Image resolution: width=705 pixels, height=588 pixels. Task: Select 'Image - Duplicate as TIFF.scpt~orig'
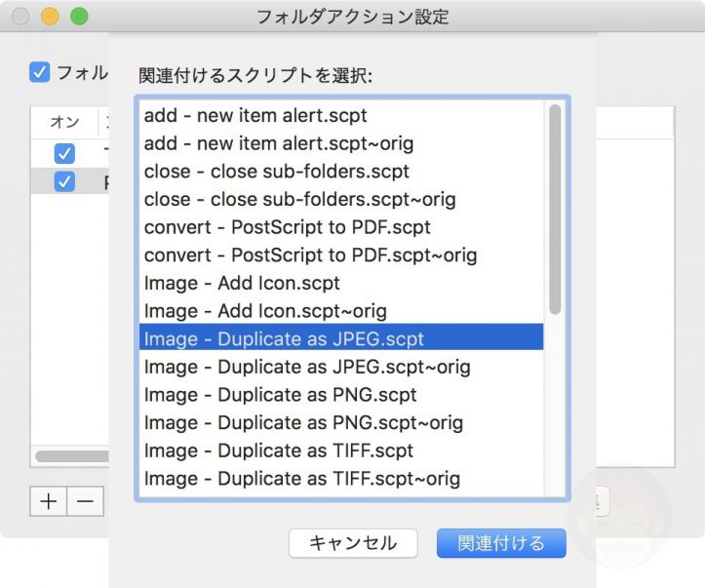(341, 479)
